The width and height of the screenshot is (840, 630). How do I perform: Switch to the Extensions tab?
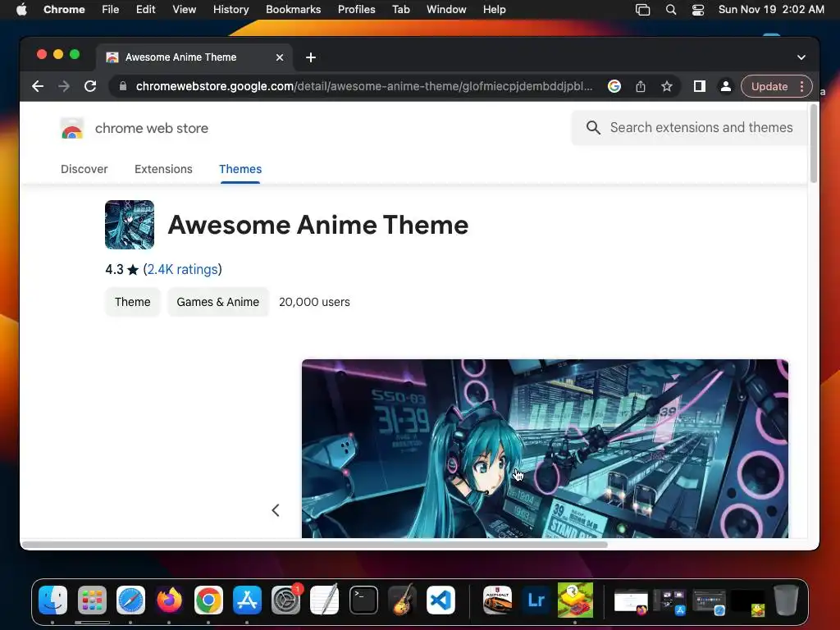(x=163, y=169)
